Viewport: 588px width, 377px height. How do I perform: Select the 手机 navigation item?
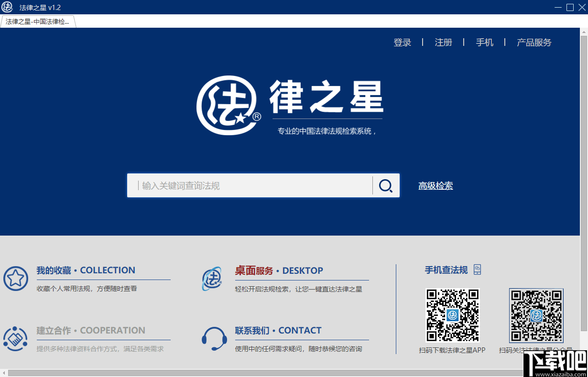(485, 43)
